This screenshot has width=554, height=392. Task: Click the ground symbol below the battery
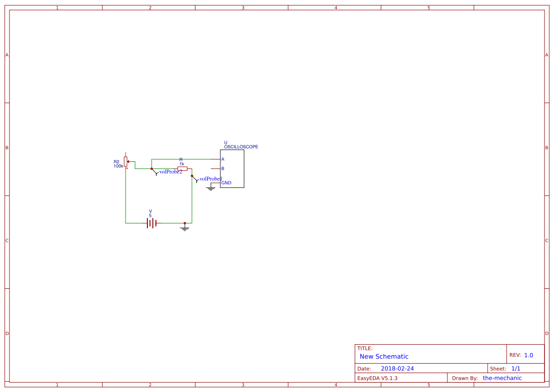[185, 228]
